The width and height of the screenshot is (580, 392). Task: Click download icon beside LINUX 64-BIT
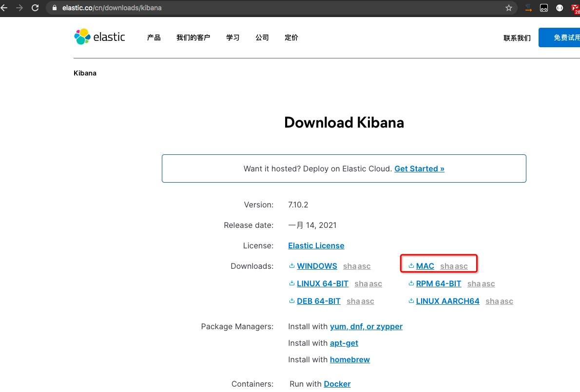click(x=292, y=283)
